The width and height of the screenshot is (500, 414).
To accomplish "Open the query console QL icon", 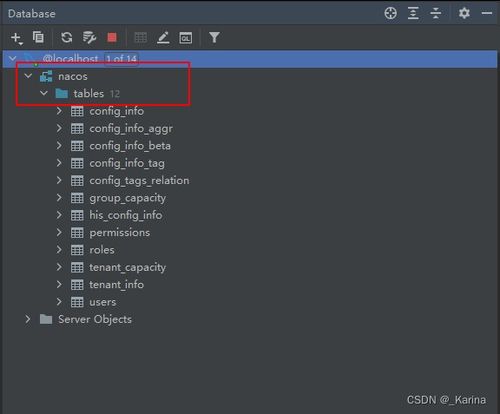I will click(186, 38).
